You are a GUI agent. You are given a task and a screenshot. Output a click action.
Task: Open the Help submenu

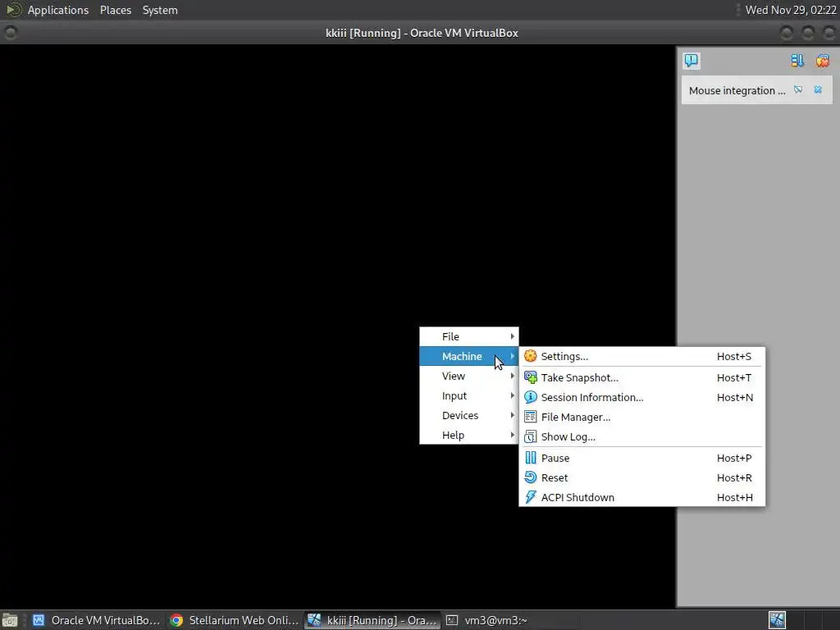(x=468, y=435)
